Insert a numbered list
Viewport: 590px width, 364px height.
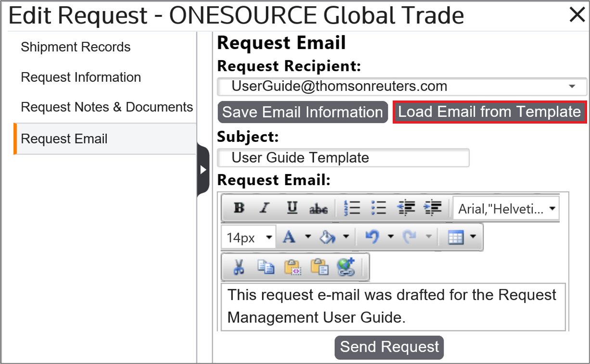click(x=352, y=208)
